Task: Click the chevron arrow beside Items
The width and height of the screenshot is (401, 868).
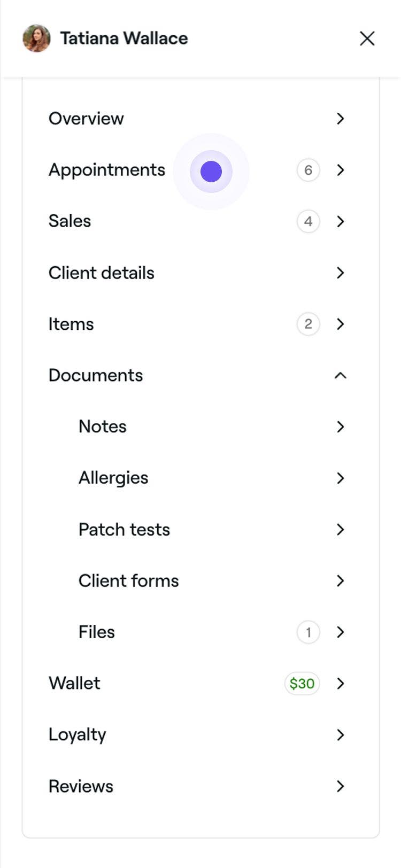Action: tap(341, 324)
